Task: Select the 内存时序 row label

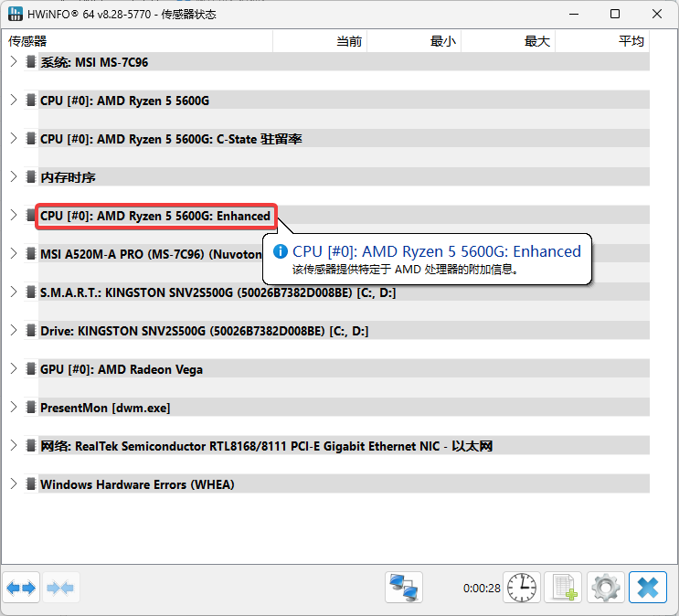Action: click(68, 177)
